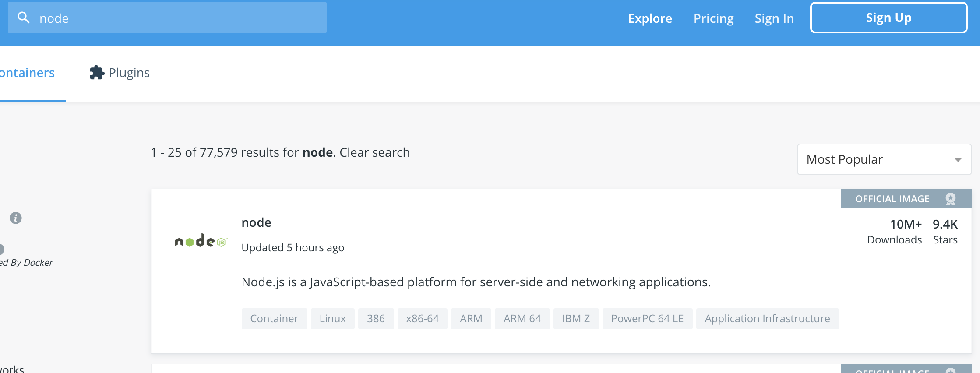Click the ARM 64 tag

point(522,319)
